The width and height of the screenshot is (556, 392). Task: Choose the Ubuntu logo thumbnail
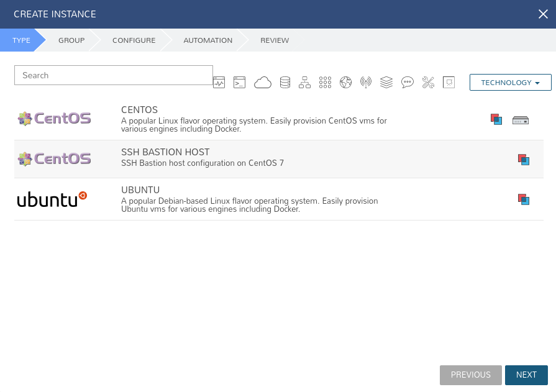click(52, 199)
